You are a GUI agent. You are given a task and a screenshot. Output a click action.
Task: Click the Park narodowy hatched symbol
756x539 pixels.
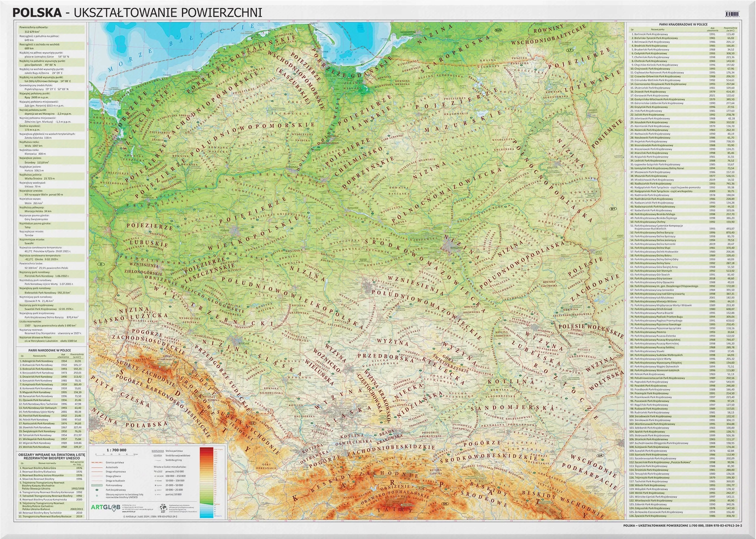[97, 486]
